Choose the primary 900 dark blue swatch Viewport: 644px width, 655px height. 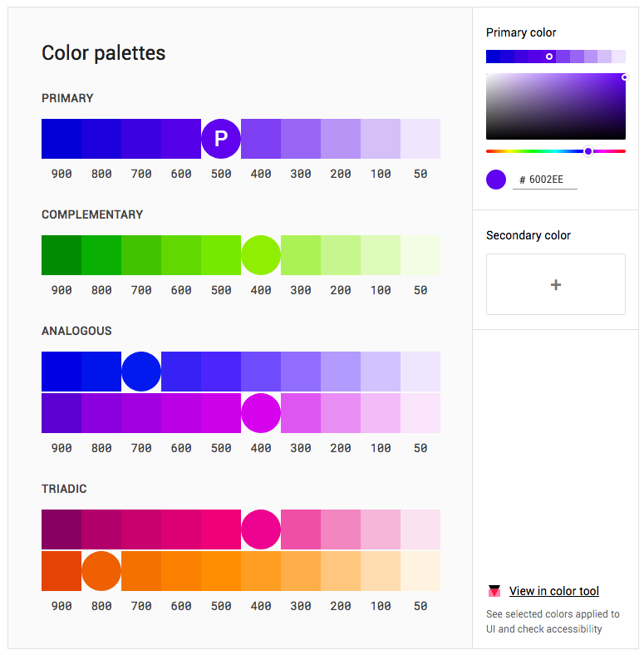[x=61, y=139]
